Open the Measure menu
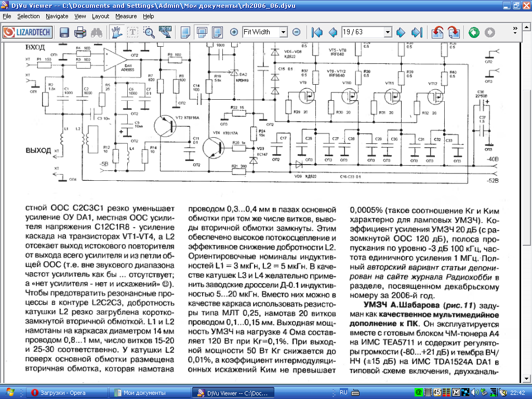 coord(126,16)
